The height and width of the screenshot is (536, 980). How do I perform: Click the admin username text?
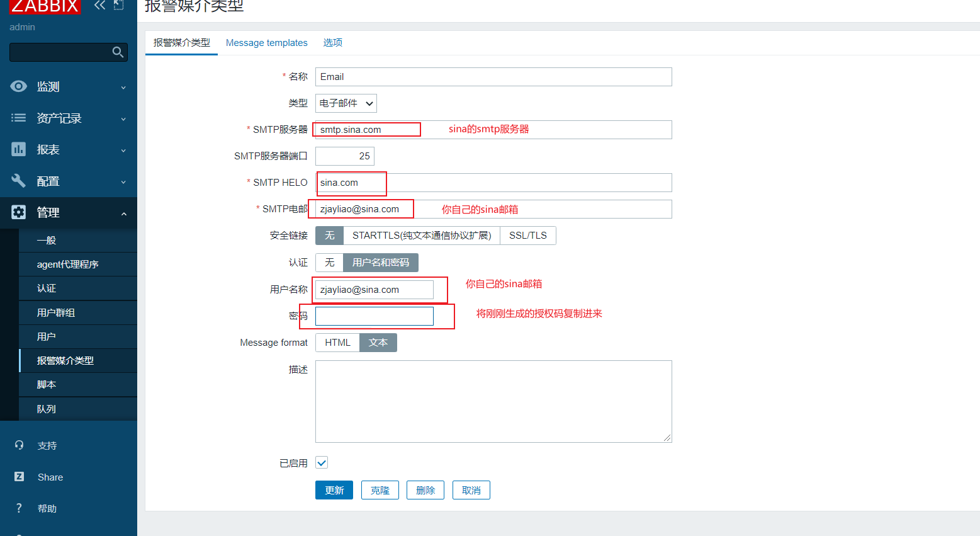pyautogui.click(x=22, y=27)
